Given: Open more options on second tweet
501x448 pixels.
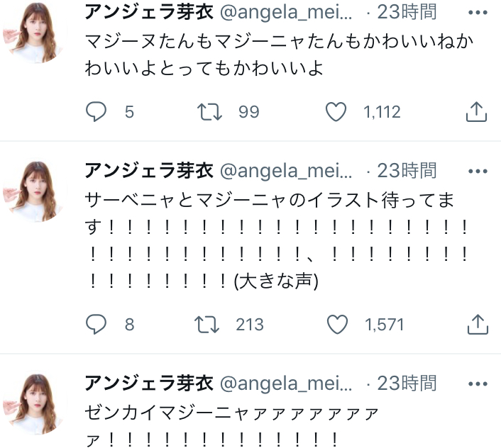Looking at the screenshot, I should [478, 171].
